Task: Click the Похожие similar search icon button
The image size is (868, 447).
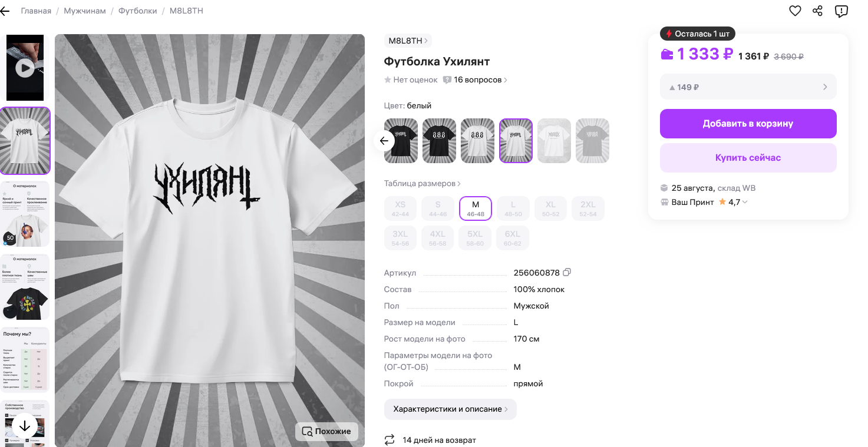Action: tap(326, 431)
